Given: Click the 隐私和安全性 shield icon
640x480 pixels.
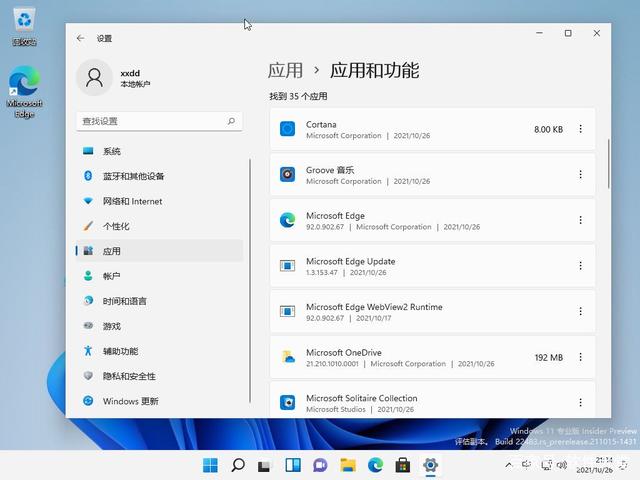Looking at the screenshot, I should tap(88, 376).
